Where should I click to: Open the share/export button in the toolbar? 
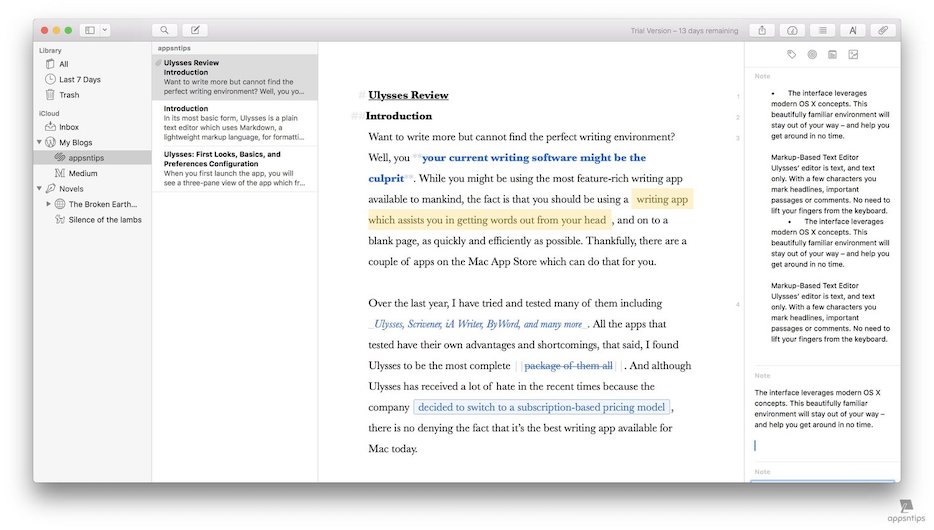[764, 30]
